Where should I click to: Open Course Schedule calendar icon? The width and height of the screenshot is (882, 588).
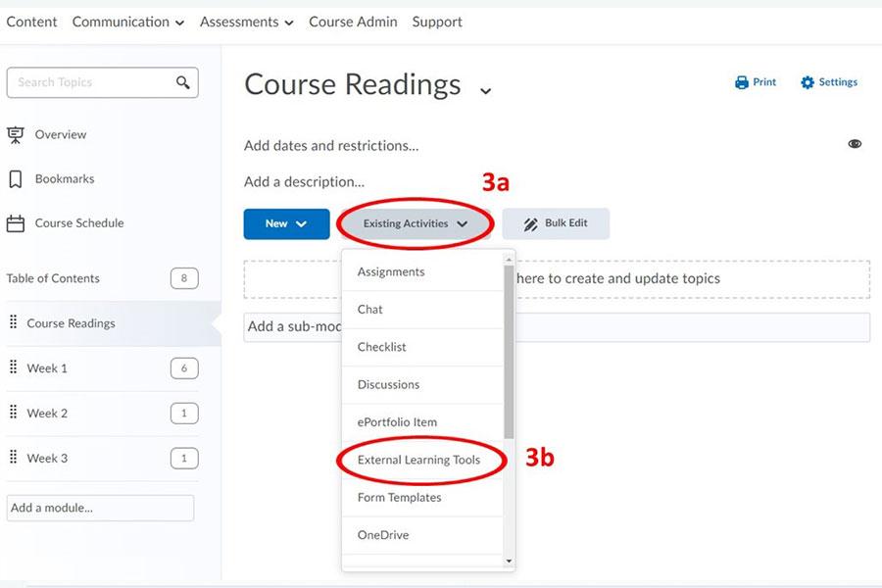point(16,223)
